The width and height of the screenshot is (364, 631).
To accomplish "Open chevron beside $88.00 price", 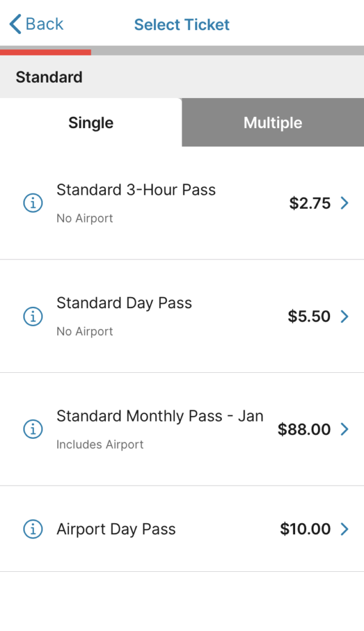I will pyautogui.click(x=344, y=429).
